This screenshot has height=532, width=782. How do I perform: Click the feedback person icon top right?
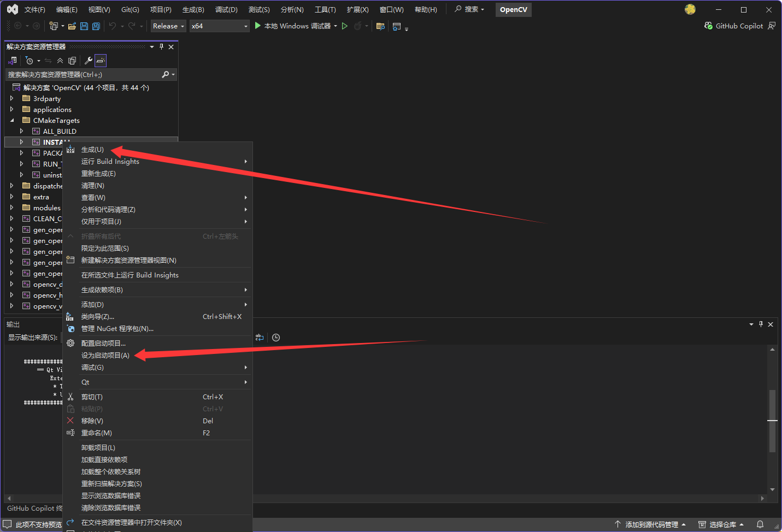(772, 26)
